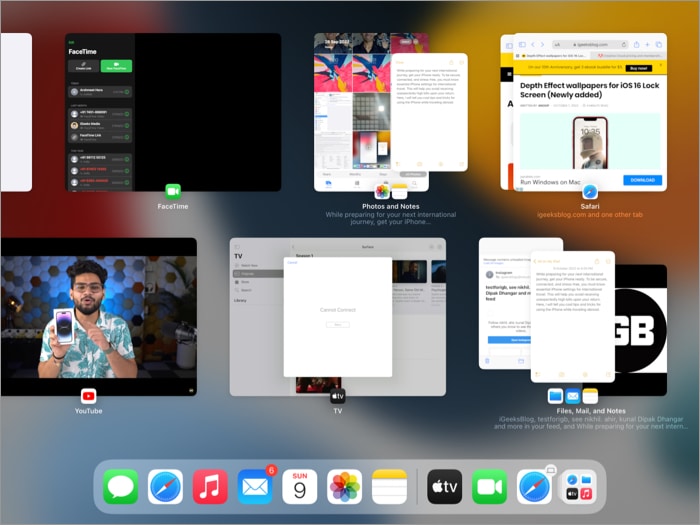Click Cancel in the TV card dialog

coord(292,262)
